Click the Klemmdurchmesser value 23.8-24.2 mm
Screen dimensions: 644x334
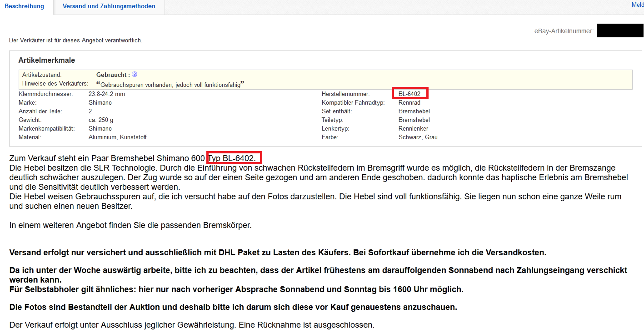(x=106, y=94)
